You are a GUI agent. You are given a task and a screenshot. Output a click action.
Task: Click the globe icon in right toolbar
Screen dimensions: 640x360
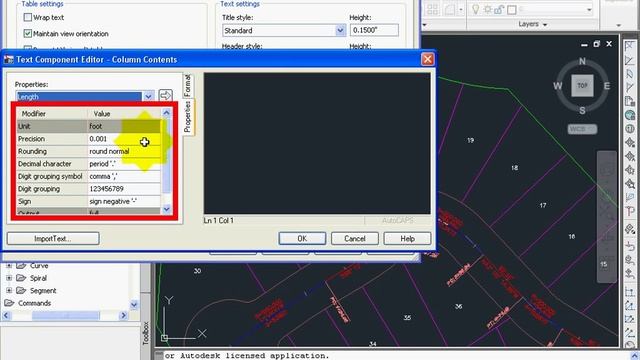click(630, 115)
